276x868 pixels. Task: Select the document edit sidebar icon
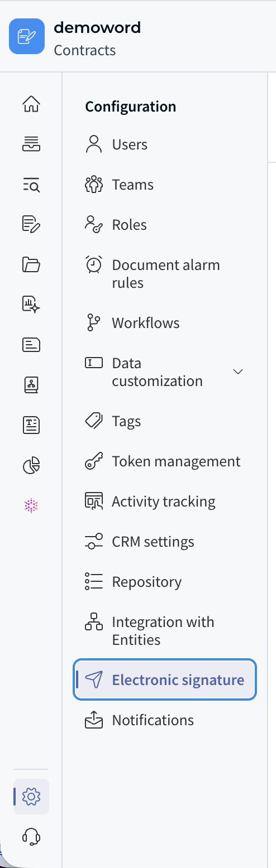click(31, 224)
